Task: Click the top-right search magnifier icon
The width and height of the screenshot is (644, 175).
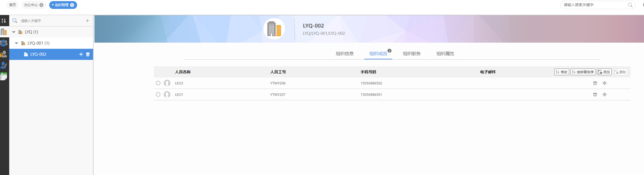Action: 630,5
